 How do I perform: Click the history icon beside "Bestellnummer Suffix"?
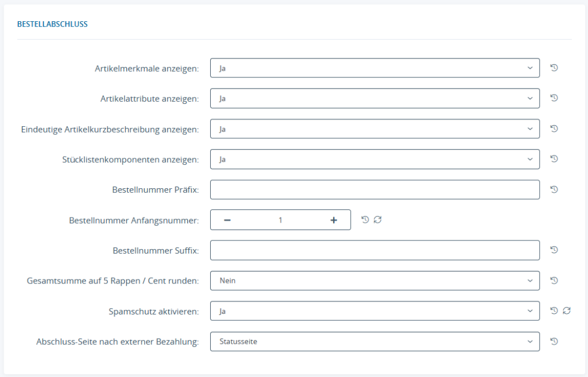pos(554,250)
